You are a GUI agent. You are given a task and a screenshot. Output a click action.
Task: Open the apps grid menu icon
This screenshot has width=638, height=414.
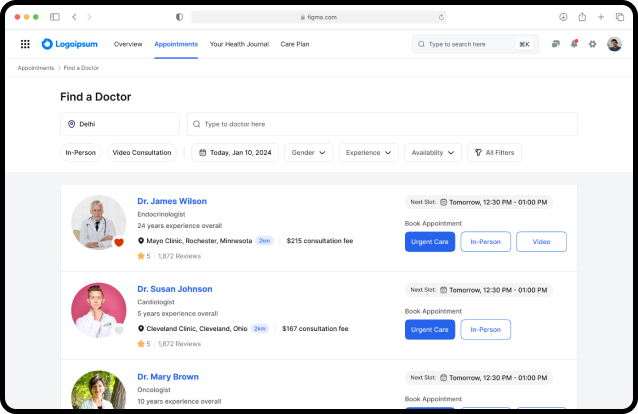pos(25,44)
